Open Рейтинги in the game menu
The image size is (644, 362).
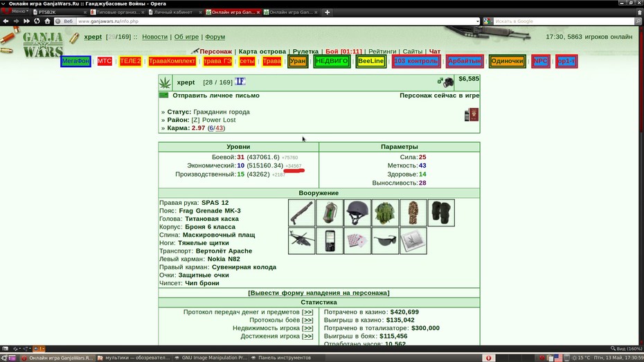(x=382, y=51)
